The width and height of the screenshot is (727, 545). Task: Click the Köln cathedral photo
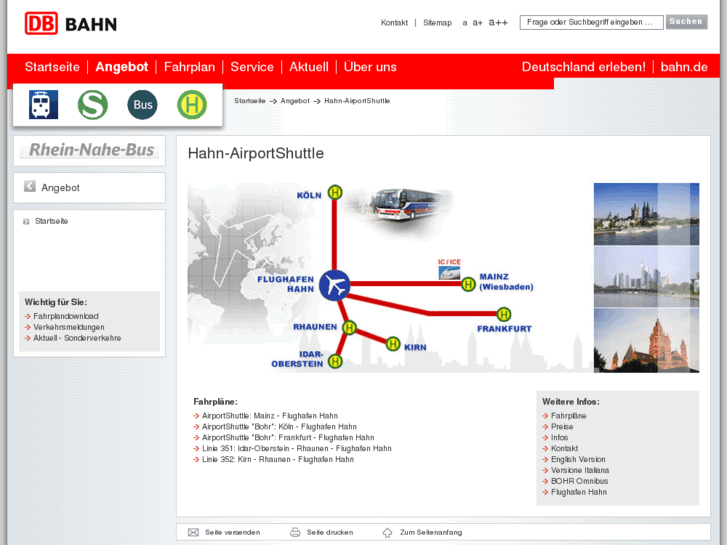(x=646, y=214)
